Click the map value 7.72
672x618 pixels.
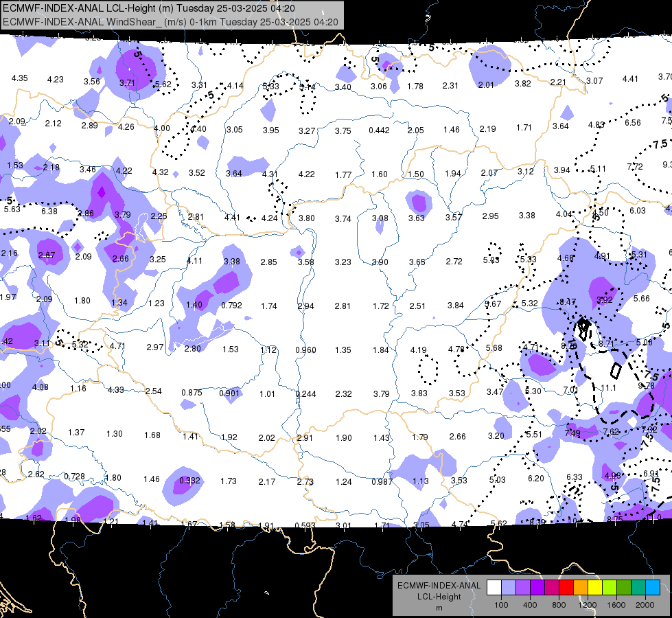click(x=635, y=166)
